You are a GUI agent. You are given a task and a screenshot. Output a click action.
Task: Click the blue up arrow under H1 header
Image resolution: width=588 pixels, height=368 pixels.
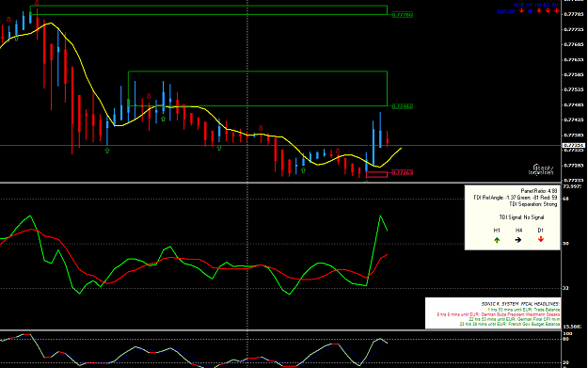[530, 11]
